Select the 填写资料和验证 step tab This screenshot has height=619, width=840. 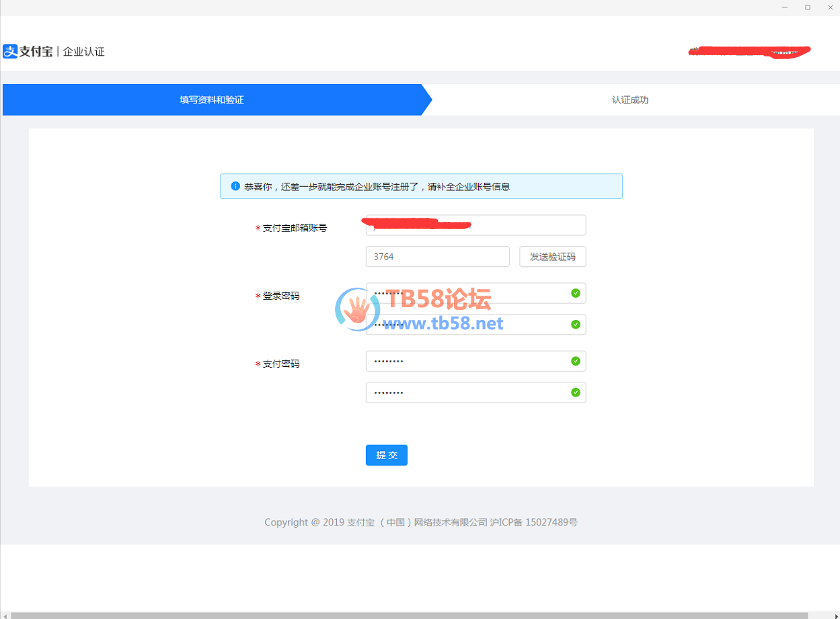tap(212, 100)
